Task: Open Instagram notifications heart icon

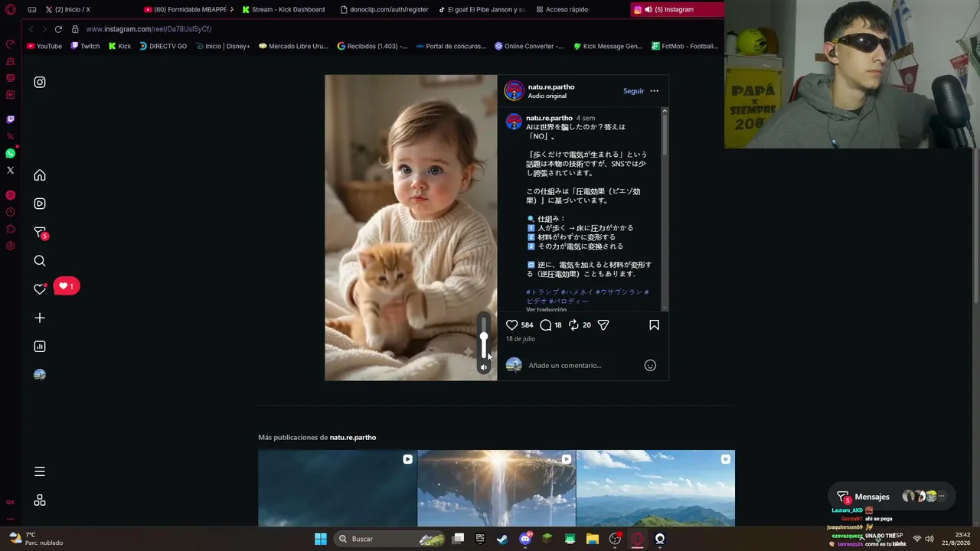Action: coord(40,289)
